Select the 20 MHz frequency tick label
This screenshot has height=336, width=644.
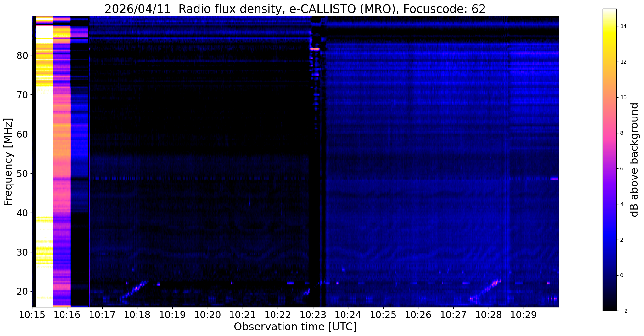click(22, 292)
